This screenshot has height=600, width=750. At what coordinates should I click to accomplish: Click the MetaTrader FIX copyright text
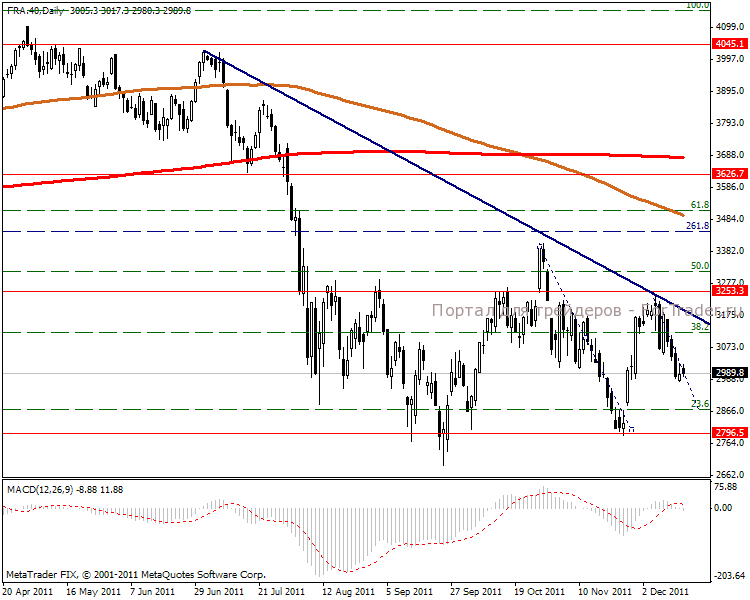point(136,575)
